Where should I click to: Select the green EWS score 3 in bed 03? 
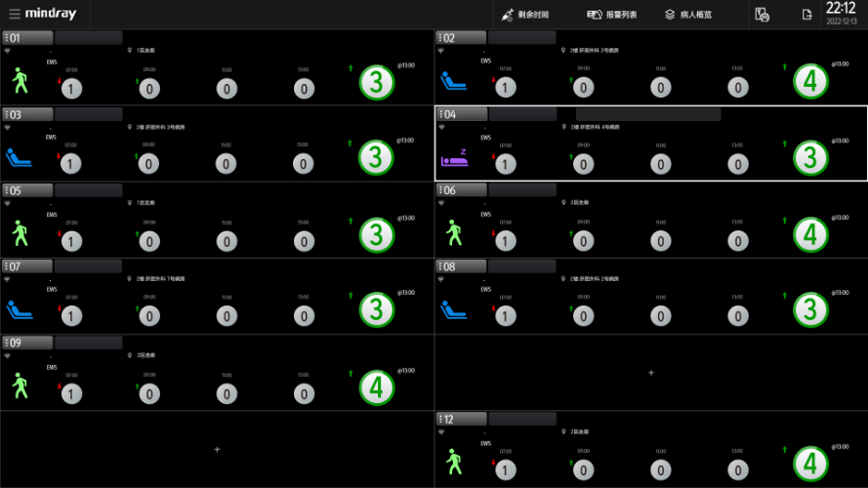tap(376, 158)
